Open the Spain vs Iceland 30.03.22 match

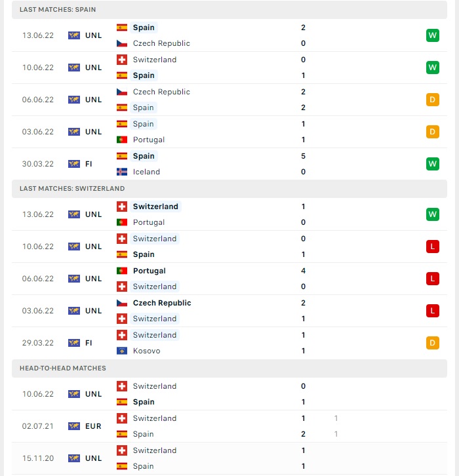point(229,164)
